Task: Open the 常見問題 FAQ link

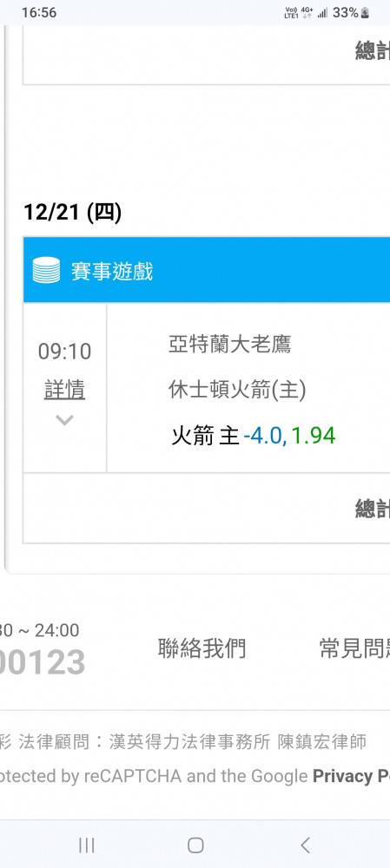Action: [x=354, y=648]
